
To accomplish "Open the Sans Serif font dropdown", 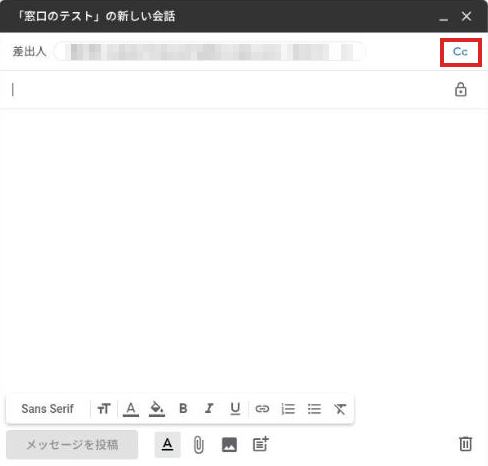I will pyautogui.click(x=47, y=408).
